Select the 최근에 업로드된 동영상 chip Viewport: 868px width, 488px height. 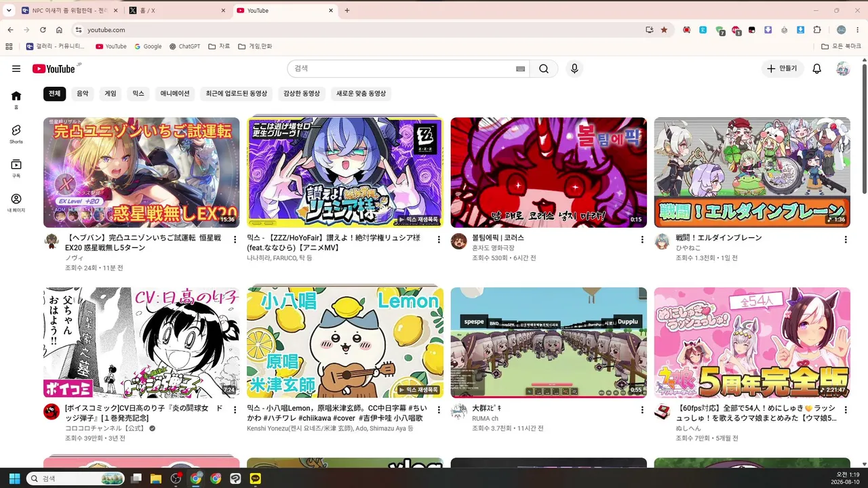[x=237, y=94]
